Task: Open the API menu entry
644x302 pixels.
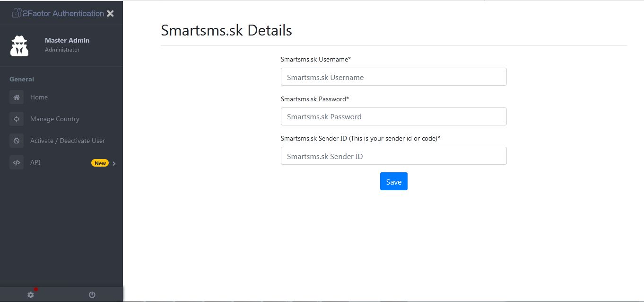Action: [35, 162]
